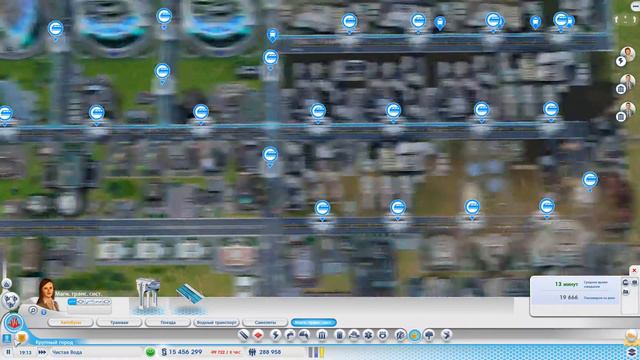This screenshot has height=360, width=640.
Task: Close the transit statistics panel
Action: tap(634, 270)
